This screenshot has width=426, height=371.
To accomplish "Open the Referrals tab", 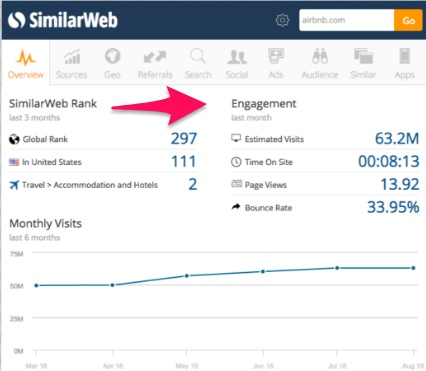I will tap(155, 64).
